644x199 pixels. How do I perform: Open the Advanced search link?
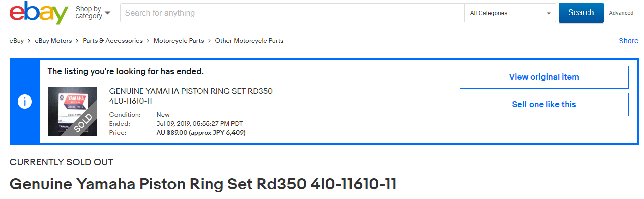621,13
